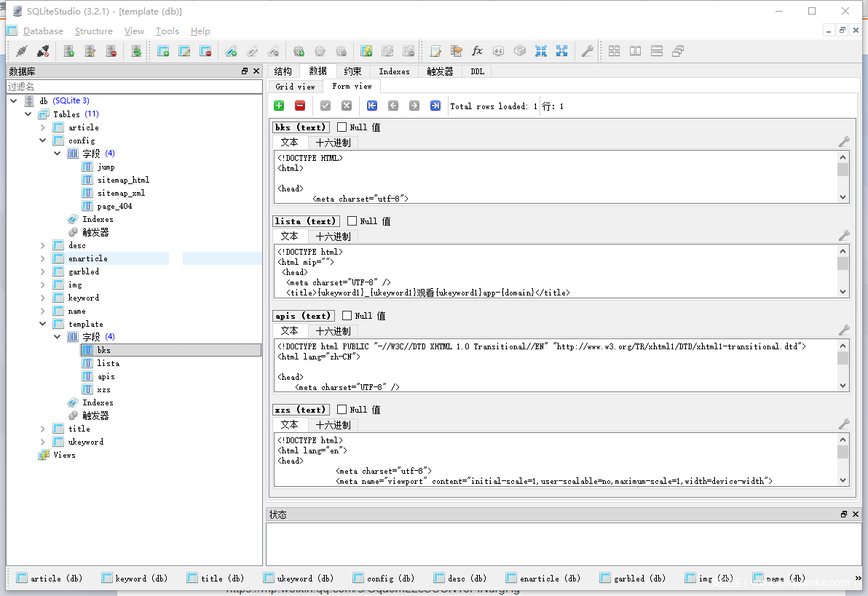Jump to last row in form view
This screenshot has width=868, height=596.
[435, 106]
